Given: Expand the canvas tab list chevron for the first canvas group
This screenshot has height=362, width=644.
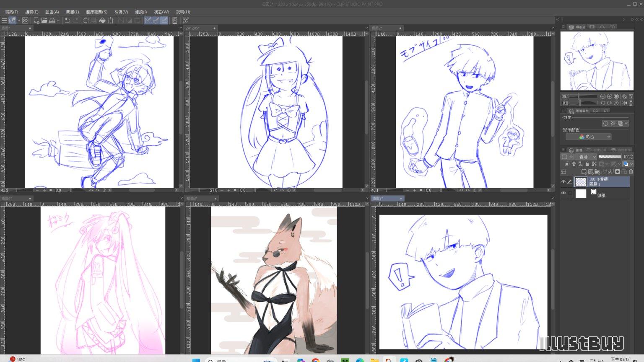Looking at the screenshot, I should coord(180,28).
